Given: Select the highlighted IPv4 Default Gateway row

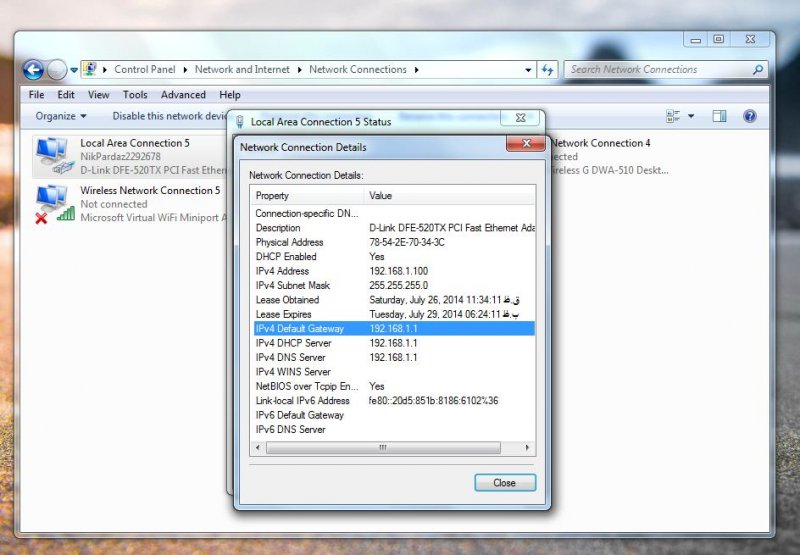Looking at the screenshot, I should point(394,329).
